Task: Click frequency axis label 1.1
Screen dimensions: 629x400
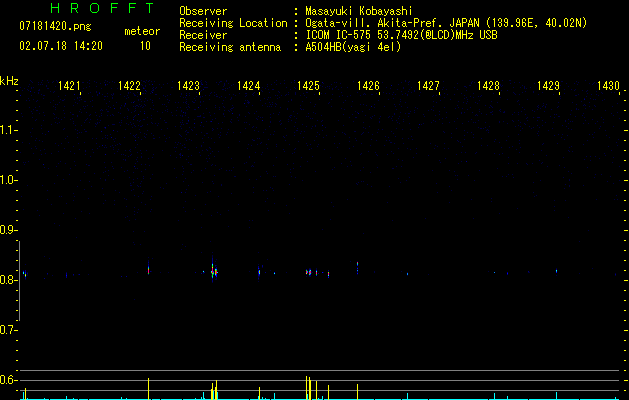Action: [8, 130]
